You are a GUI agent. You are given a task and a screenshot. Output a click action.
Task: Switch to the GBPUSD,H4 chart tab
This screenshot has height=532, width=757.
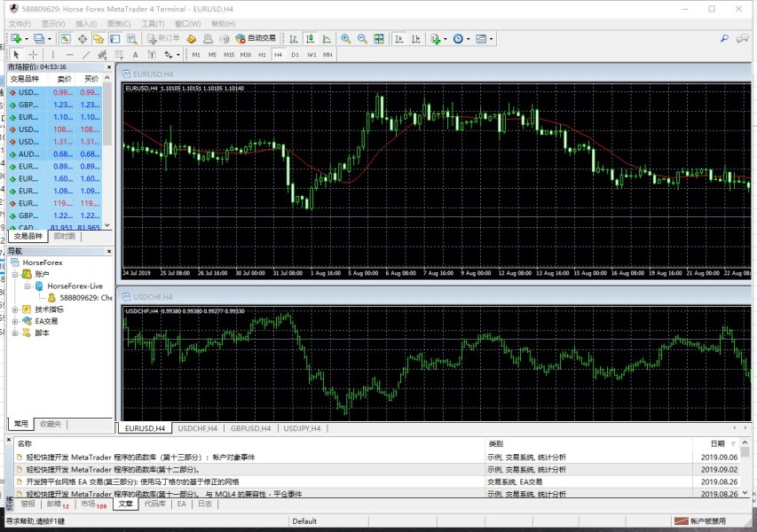249,428
